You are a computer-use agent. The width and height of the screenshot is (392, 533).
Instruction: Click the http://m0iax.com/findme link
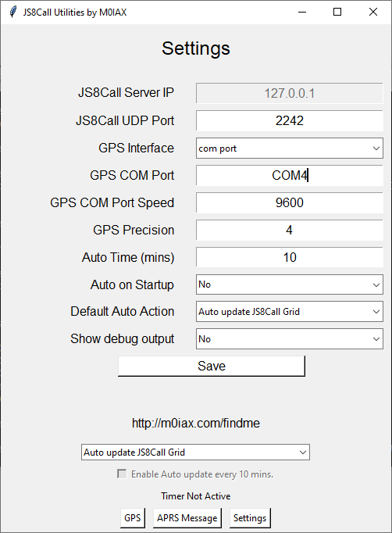196,424
